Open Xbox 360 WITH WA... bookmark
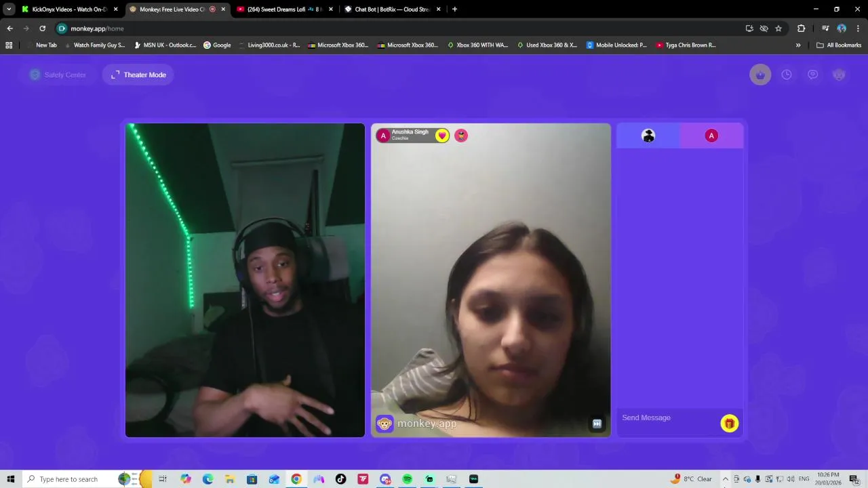 pyautogui.click(x=477, y=45)
